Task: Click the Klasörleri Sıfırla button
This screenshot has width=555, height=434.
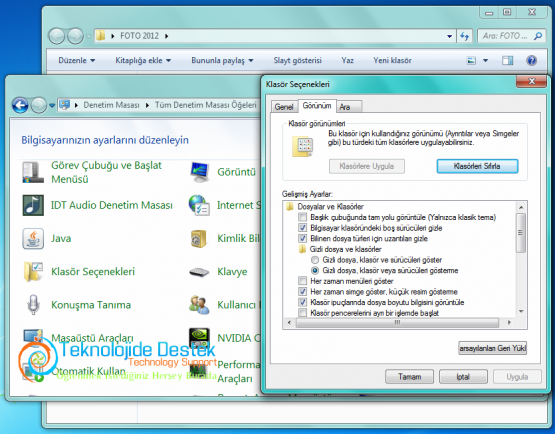Action: [477, 166]
